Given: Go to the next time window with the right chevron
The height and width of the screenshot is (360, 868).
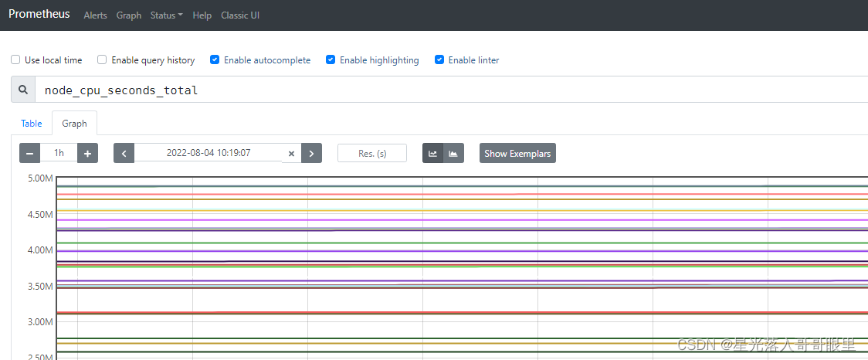Looking at the screenshot, I should coord(311,153).
